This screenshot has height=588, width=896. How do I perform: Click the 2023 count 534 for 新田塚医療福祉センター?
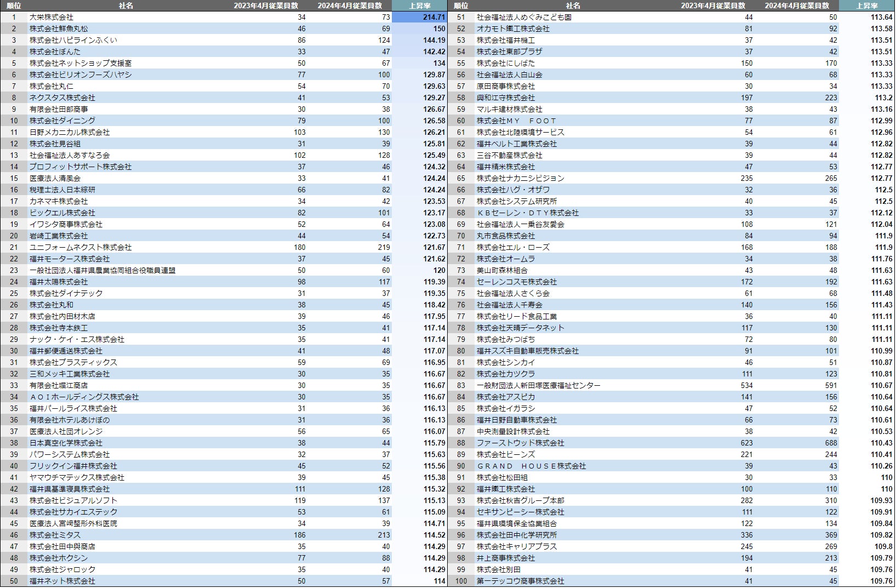click(x=746, y=385)
